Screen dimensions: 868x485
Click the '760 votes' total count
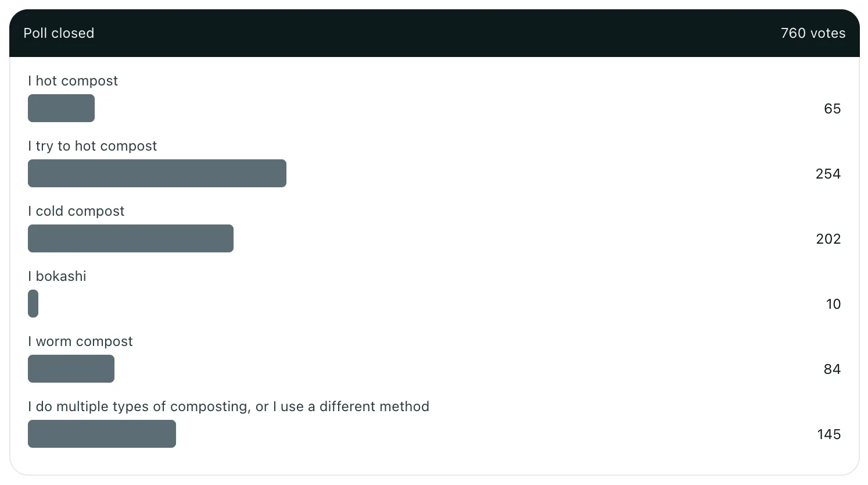(x=813, y=33)
